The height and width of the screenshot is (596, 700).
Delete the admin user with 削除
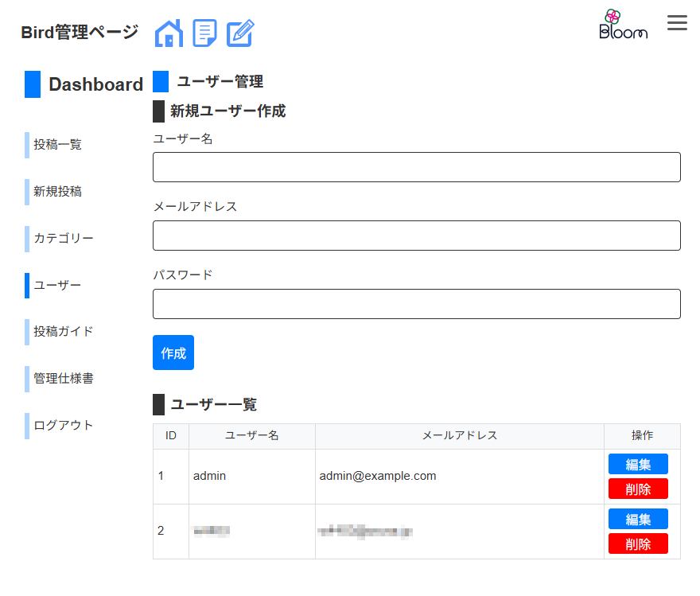point(638,489)
